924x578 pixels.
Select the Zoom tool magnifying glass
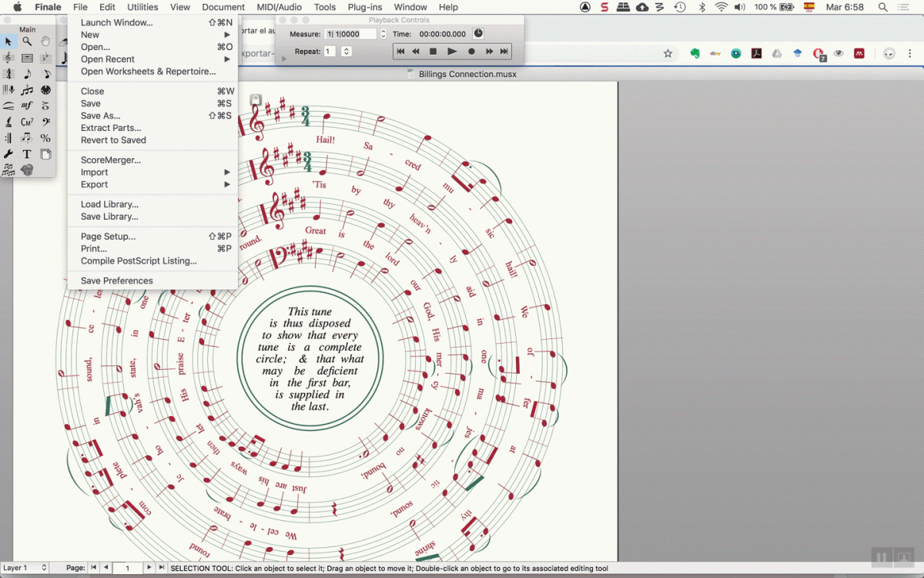[27, 41]
